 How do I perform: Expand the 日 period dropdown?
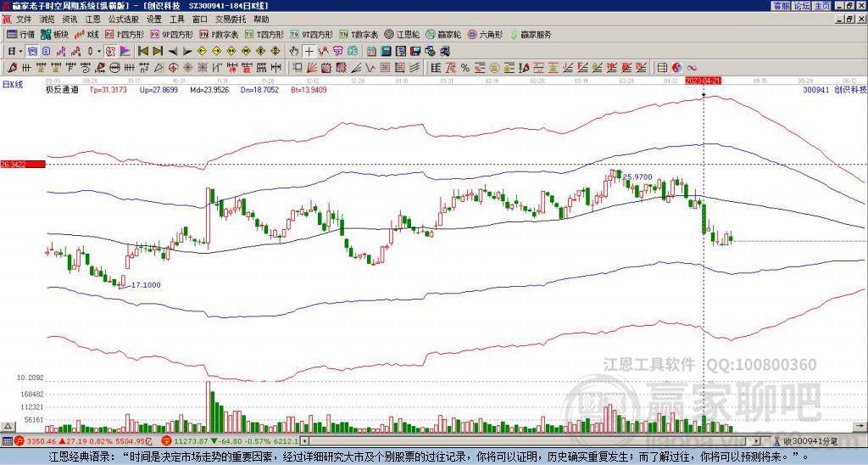(20, 52)
